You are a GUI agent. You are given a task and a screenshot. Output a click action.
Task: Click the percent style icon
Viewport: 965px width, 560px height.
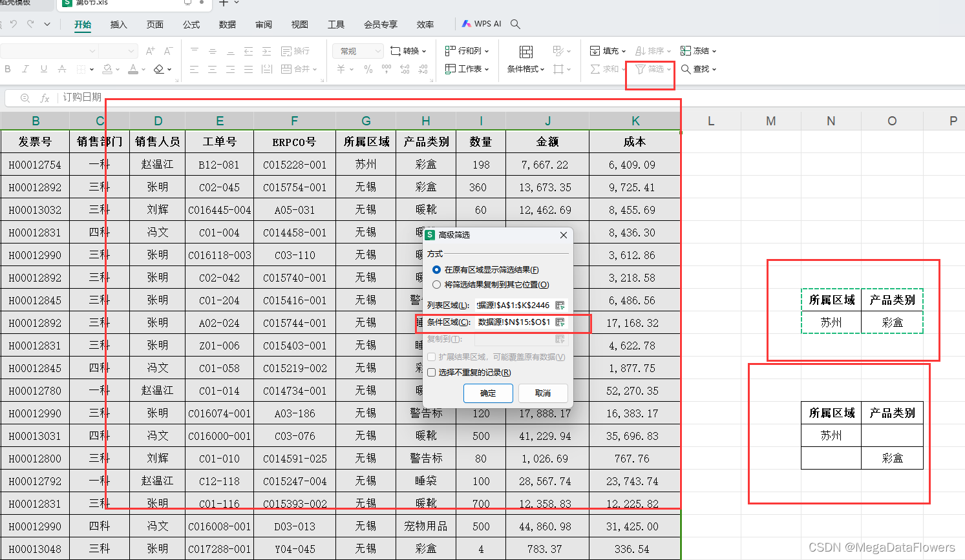coord(368,69)
